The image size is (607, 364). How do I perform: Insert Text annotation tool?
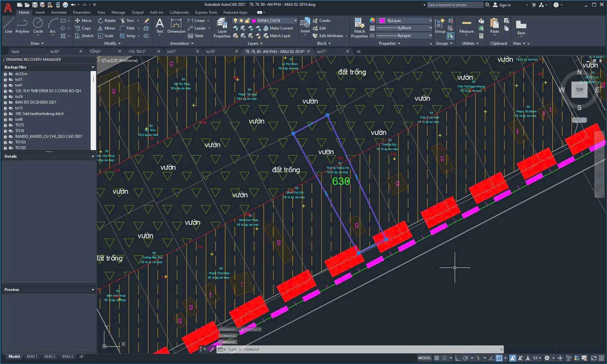tap(160, 26)
